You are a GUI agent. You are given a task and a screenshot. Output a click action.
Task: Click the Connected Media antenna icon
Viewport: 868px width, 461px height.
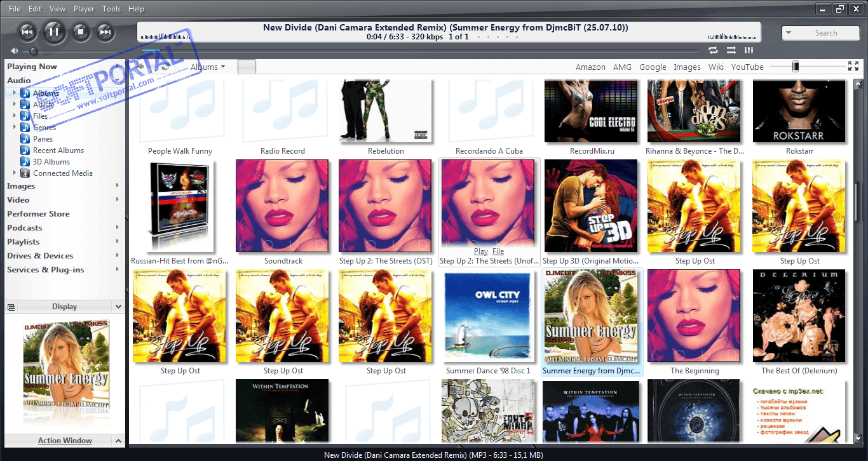[x=25, y=173]
